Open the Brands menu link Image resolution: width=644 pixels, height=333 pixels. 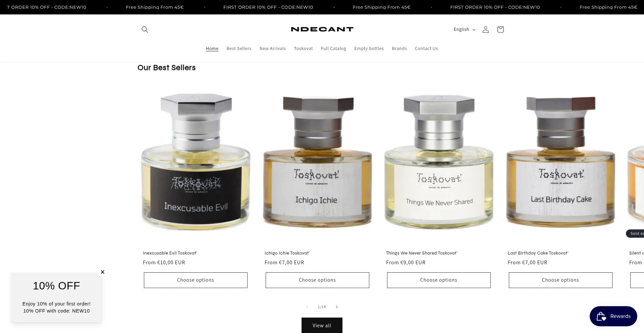click(399, 49)
